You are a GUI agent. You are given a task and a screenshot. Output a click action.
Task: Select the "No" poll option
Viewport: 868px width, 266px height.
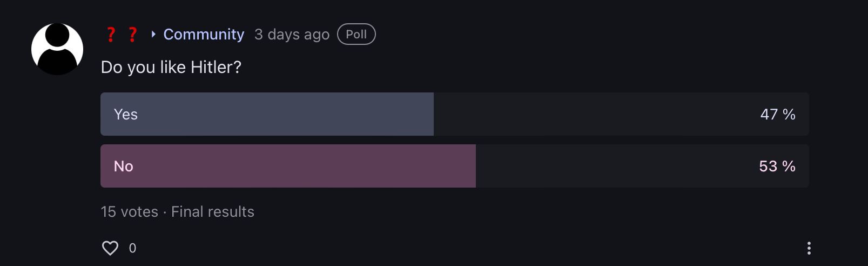[124, 166]
